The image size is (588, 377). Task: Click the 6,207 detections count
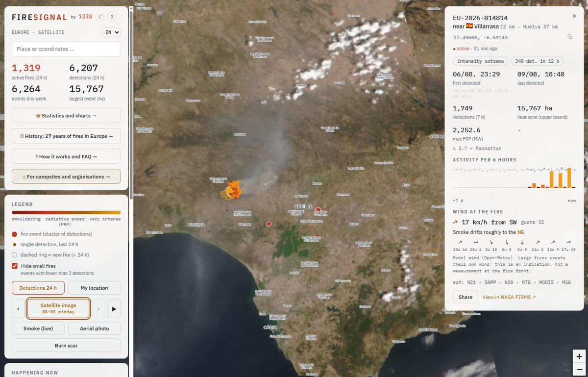click(x=83, y=68)
